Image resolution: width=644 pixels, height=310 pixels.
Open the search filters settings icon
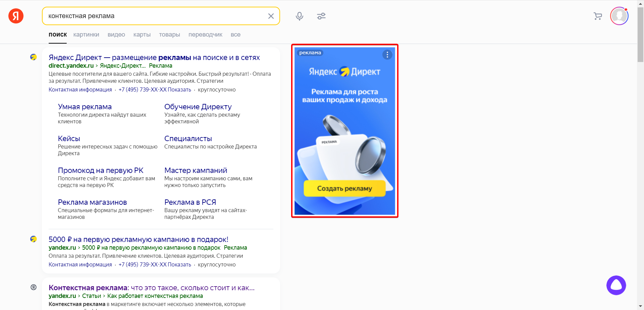(321, 16)
